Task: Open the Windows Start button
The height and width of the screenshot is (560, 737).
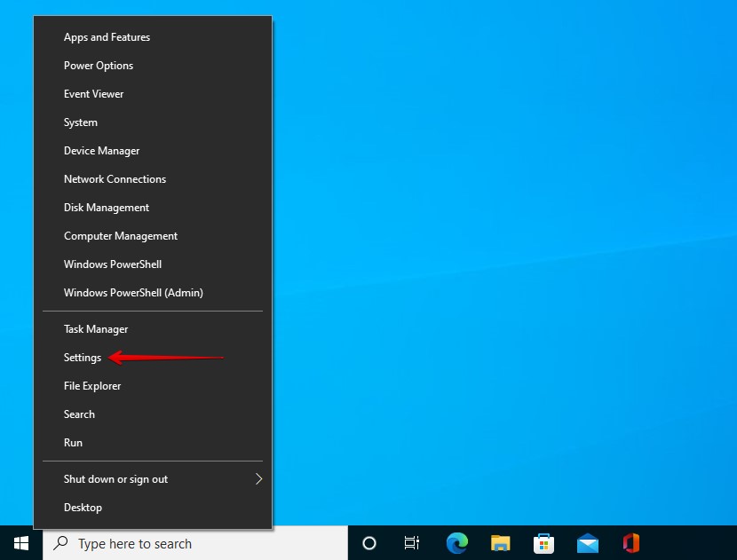Action: click(x=21, y=543)
